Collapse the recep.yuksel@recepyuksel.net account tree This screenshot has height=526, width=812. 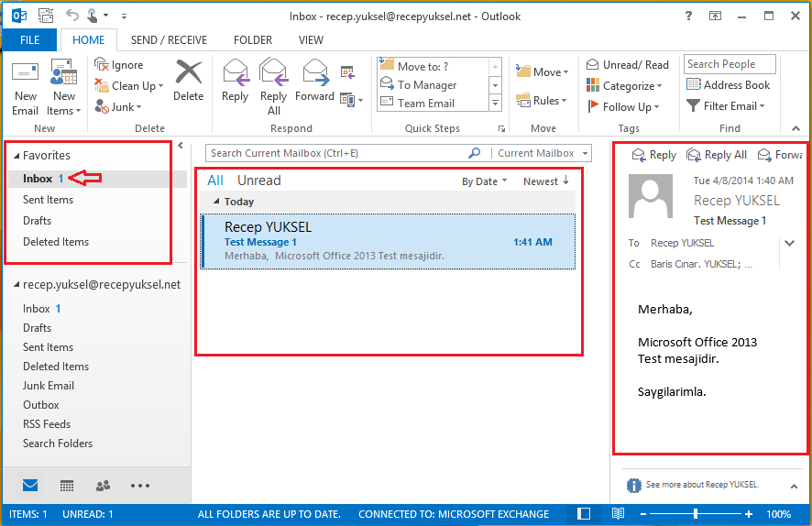coord(16,284)
